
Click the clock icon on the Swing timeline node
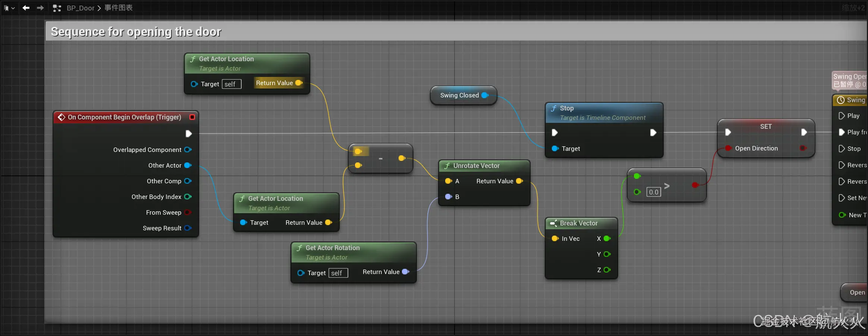click(840, 100)
